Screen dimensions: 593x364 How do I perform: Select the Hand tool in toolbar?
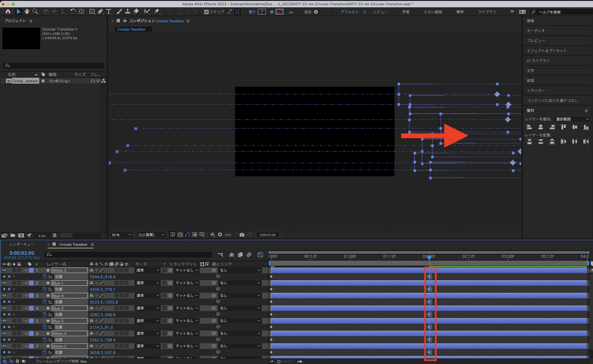click(x=27, y=12)
